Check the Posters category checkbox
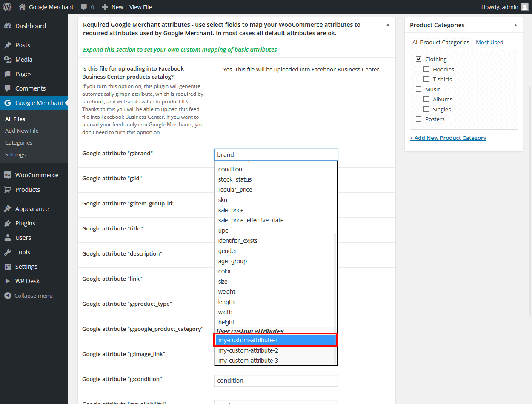This screenshot has height=404, width=532. coord(419,119)
